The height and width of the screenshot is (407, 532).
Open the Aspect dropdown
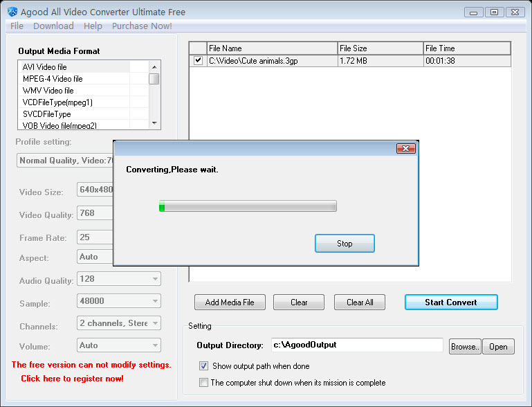coord(95,257)
